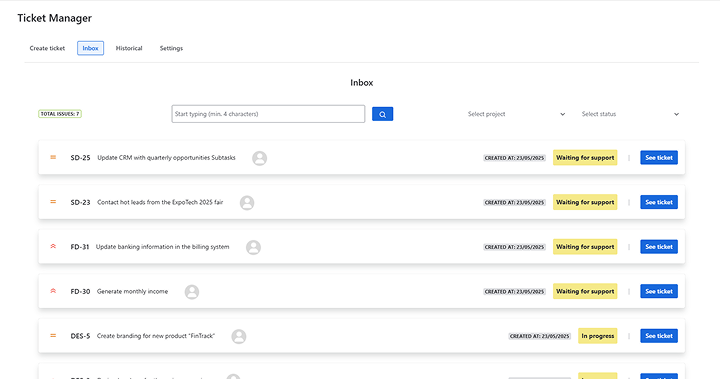Screen dimensions: 720x379
Task: Click title 'Contact hot leads from the ExpoTech 2025 fair'
Action: point(160,202)
